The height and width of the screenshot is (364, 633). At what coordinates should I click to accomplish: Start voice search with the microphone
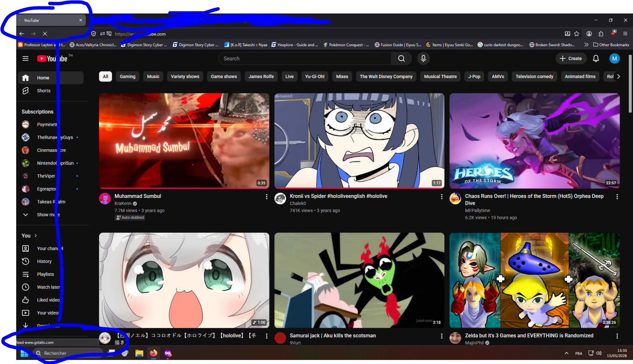coord(423,58)
